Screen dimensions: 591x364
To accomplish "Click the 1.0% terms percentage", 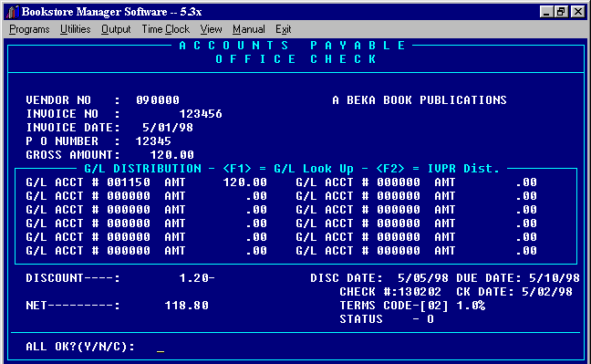I will coord(471,306).
